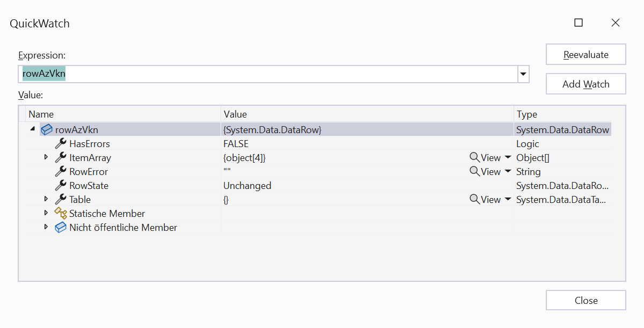Click the Close button at bottom
This screenshot has width=644, height=328.
586,300
